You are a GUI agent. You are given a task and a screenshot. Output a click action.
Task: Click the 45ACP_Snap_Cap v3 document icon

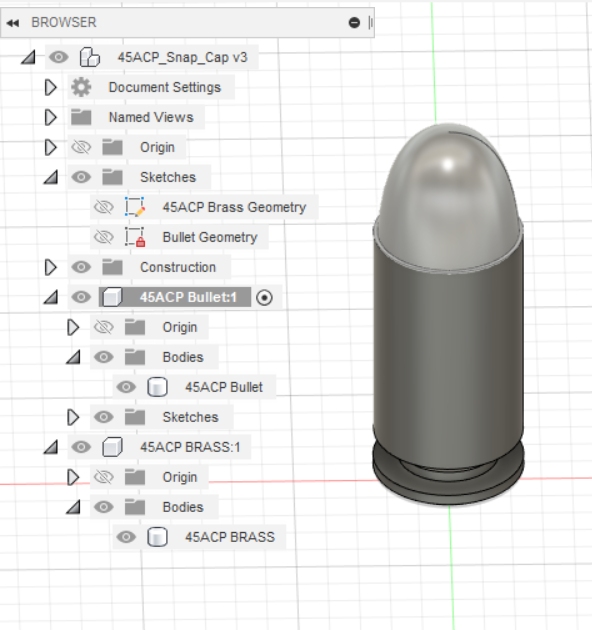pos(90,57)
